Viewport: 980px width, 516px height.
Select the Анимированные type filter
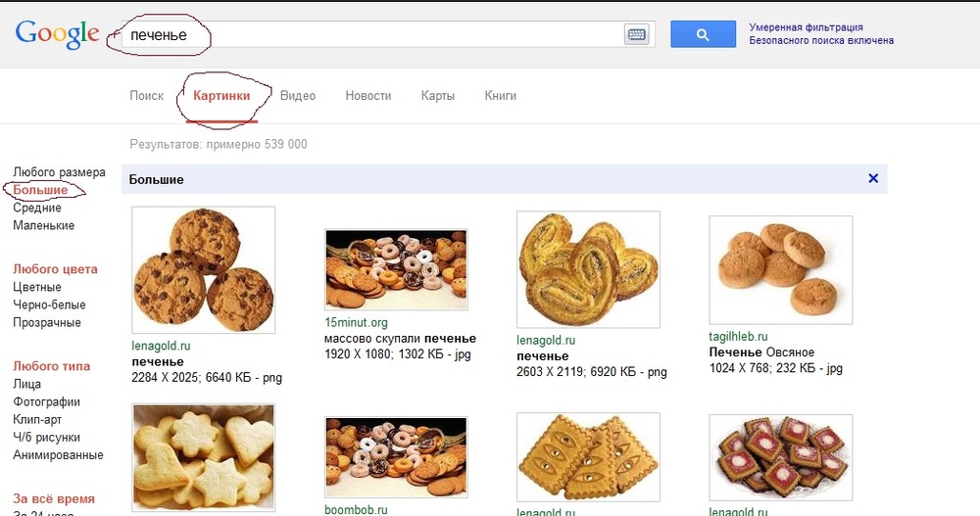pos(58,455)
